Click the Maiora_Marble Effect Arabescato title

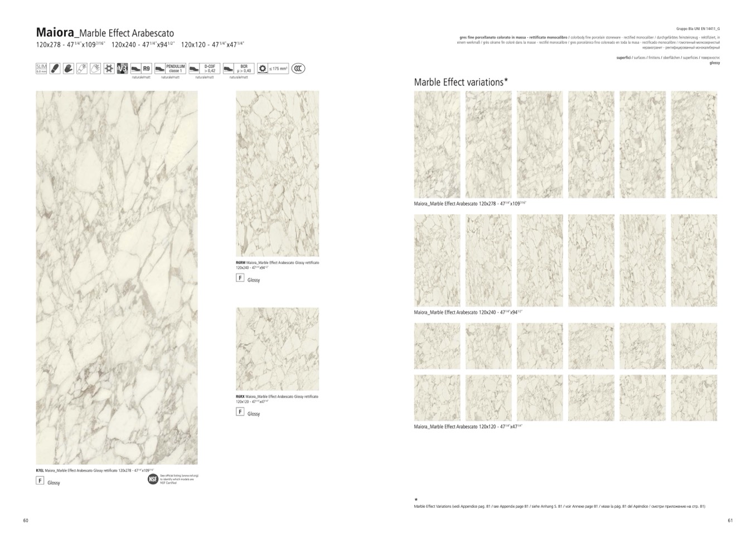point(105,32)
